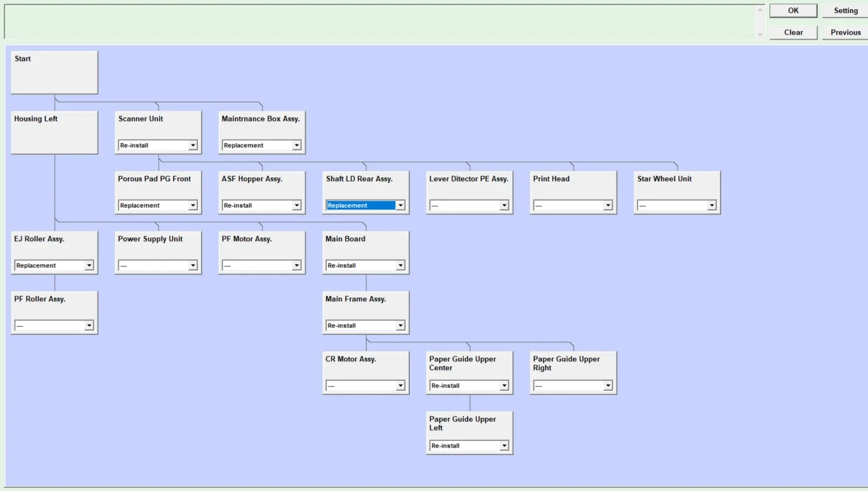Expand the EJ Roller Assy. dropdown
This screenshot has height=491, width=868.
click(x=54, y=265)
